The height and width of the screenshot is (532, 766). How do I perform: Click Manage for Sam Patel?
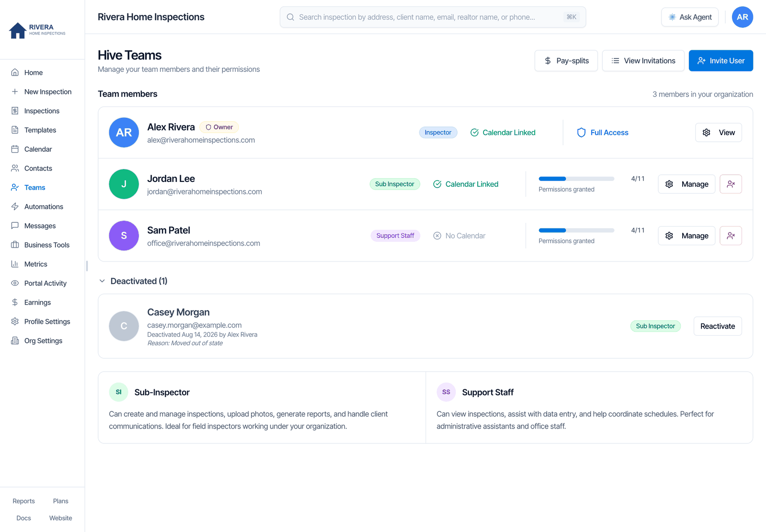click(x=687, y=236)
